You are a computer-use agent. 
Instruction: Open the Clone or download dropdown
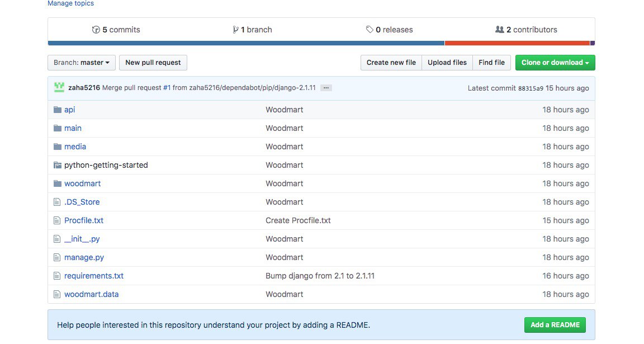555,63
